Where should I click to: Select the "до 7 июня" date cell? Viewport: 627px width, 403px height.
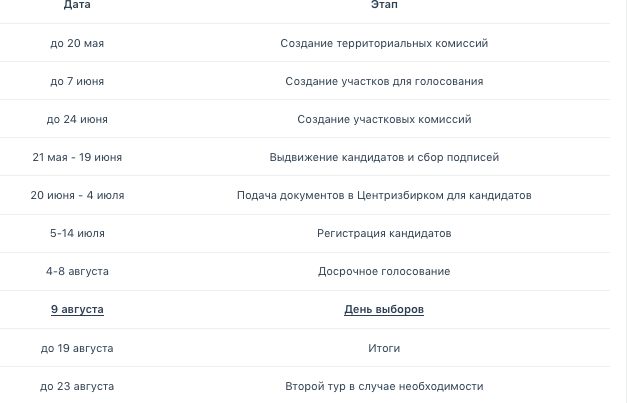pos(77,82)
